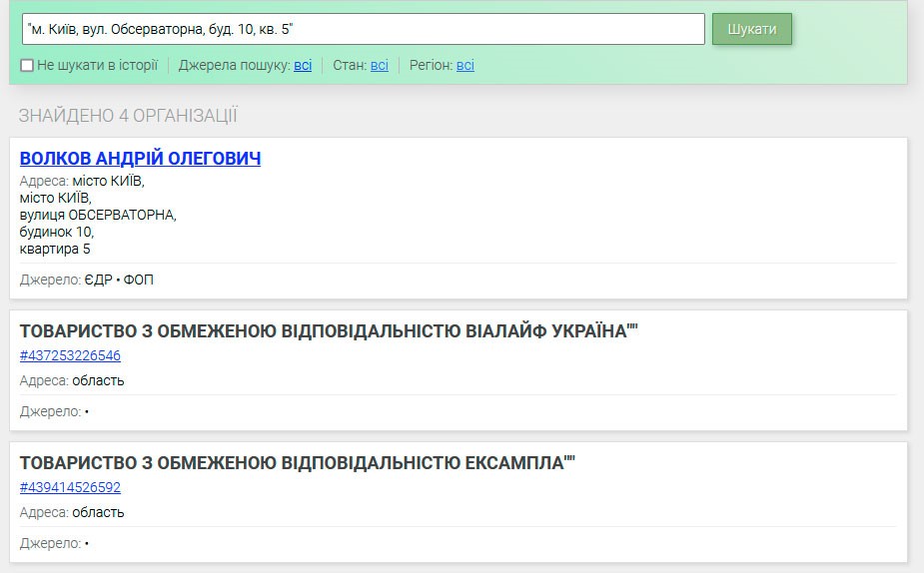Open the Джерела пошуку всі filter
This screenshot has width=924, height=573.
tap(303, 66)
